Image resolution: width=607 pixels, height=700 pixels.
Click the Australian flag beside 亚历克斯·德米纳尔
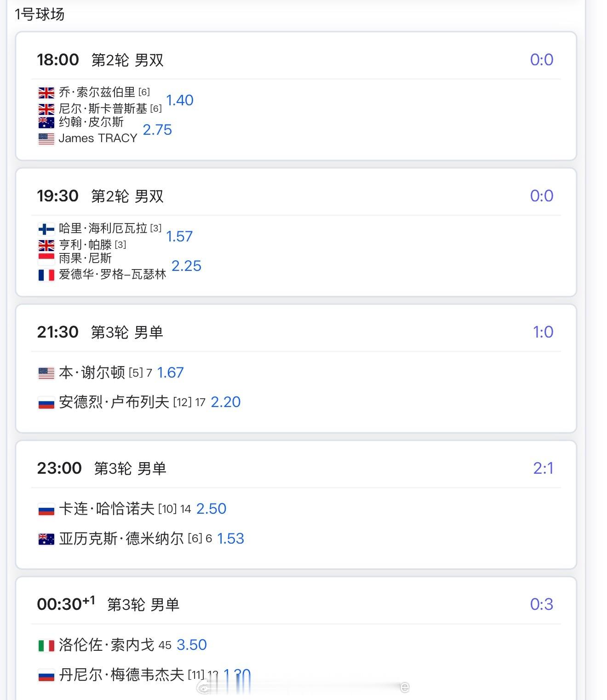(x=46, y=539)
